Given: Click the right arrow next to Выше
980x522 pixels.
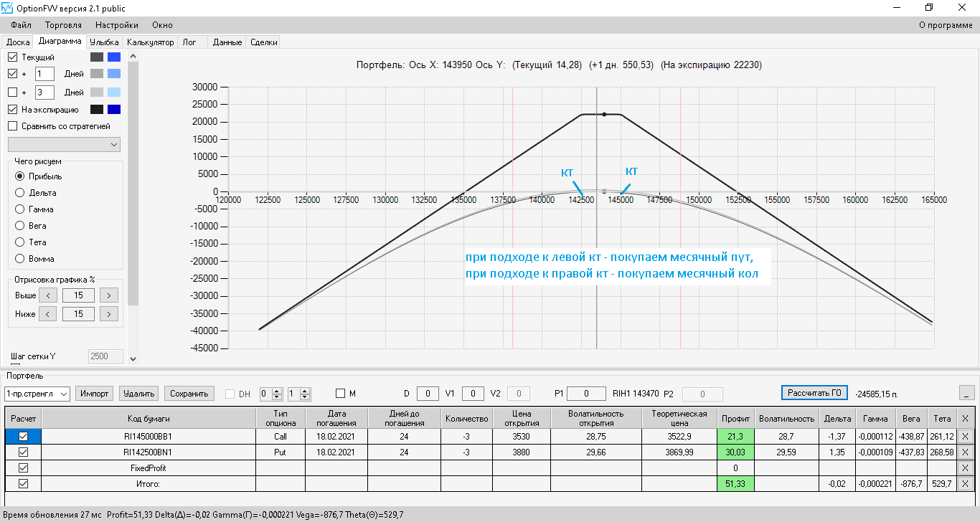Looking at the screenshot, I should click(108, 295).
